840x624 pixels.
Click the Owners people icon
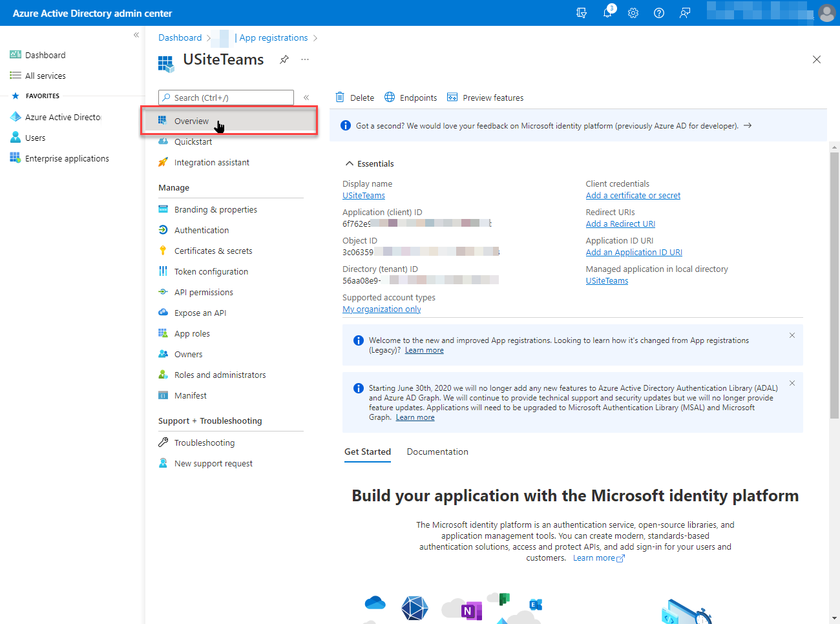click(x=163, y=354)
